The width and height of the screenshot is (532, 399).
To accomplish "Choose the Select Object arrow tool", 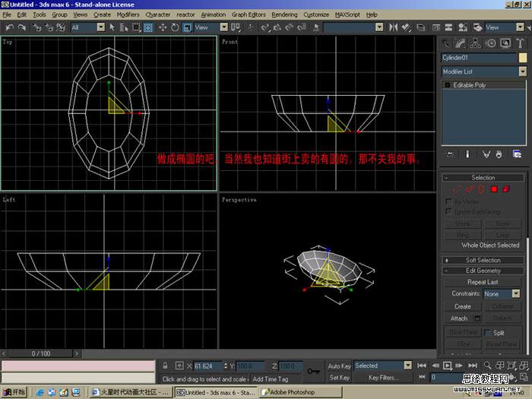I will (112, 27).
